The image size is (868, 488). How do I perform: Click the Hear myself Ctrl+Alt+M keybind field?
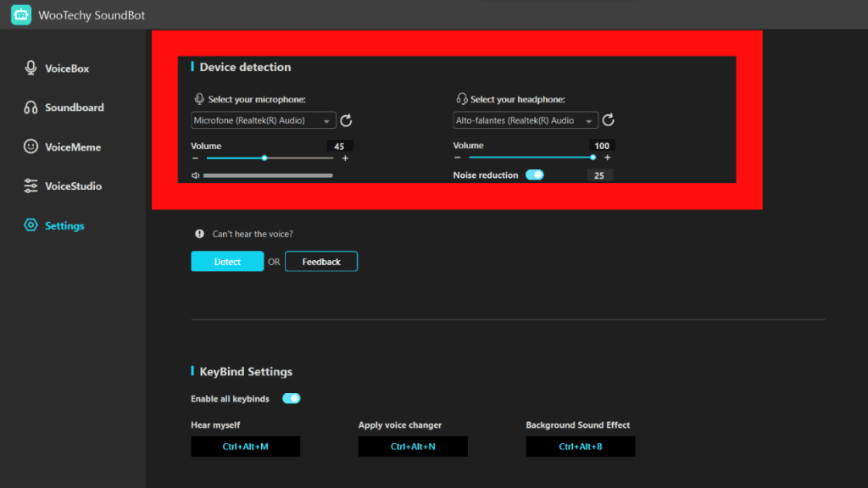point(245,446)
